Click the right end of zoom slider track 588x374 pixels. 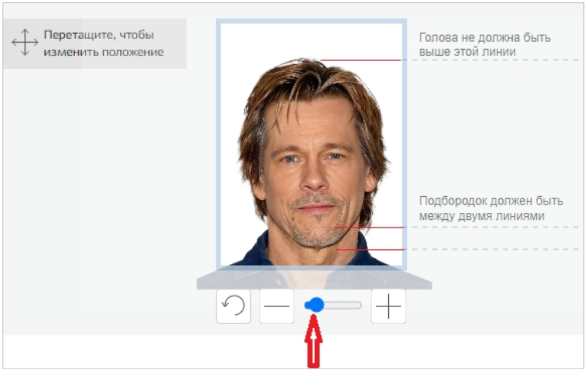click(x=358, y=305)
